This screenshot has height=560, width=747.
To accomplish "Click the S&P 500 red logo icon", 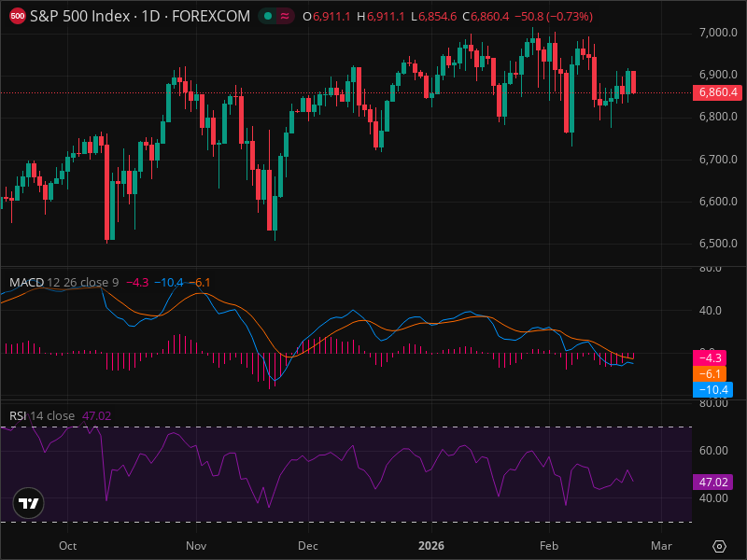I will 18,16.
